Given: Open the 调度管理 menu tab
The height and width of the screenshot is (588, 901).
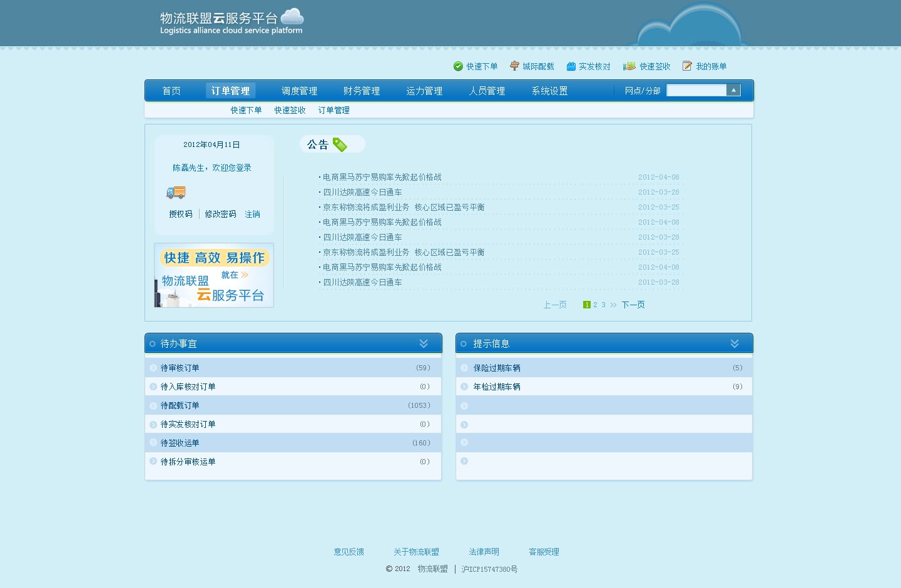Looking at the screenshot, I should click(299, 91).
